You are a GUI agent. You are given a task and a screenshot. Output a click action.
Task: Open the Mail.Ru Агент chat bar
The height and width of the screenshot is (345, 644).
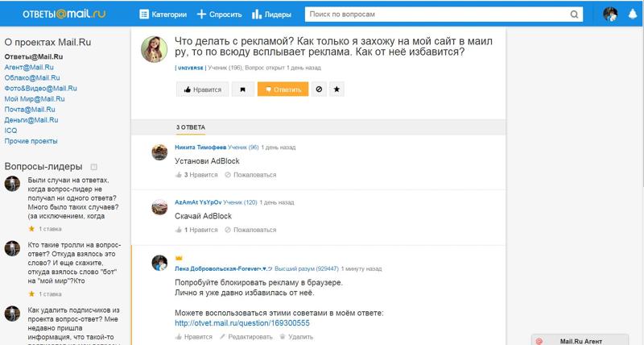tap(580, 341)
